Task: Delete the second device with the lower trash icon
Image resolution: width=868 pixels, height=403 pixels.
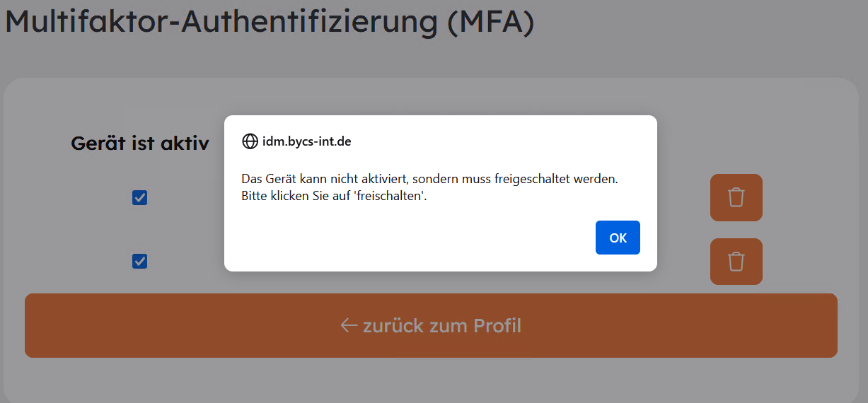Action: tap(736, 262)
